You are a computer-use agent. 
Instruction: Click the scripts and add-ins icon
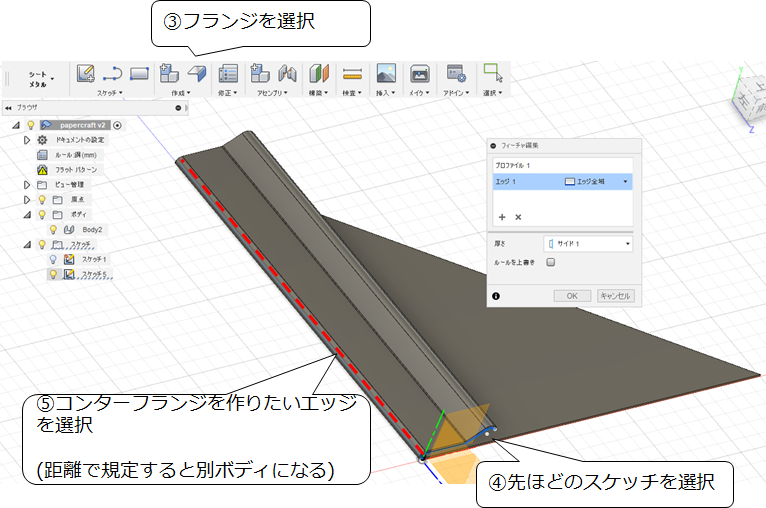click(x=456, y=74)
